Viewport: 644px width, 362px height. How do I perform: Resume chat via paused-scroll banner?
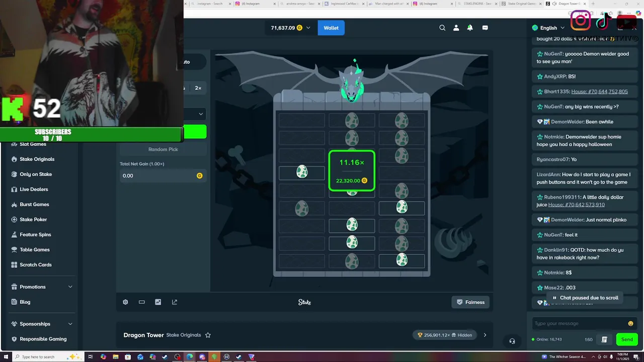[586, 298]
